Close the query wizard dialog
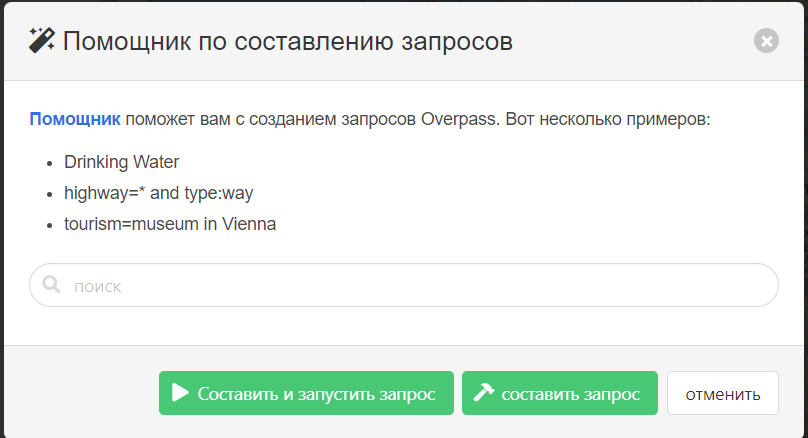This screenshot has width=808, height=438. tap(766, 41)
